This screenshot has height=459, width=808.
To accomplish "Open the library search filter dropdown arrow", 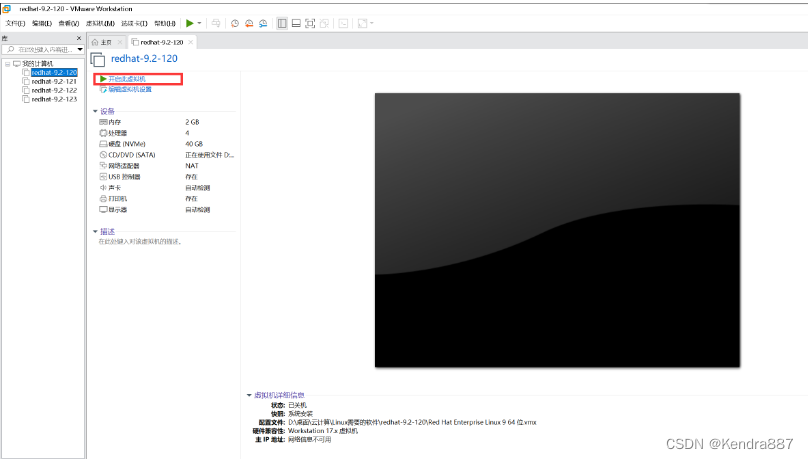I will tap(80, 49).
